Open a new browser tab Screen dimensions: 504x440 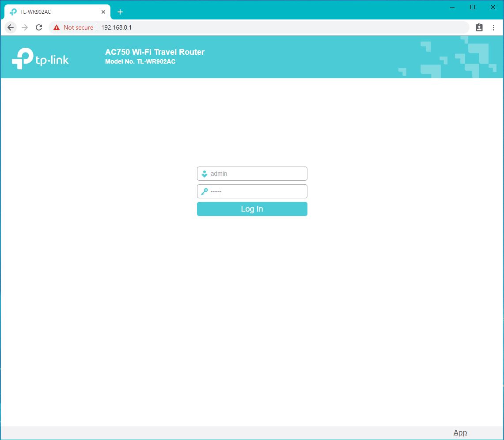tap(120, 12)
